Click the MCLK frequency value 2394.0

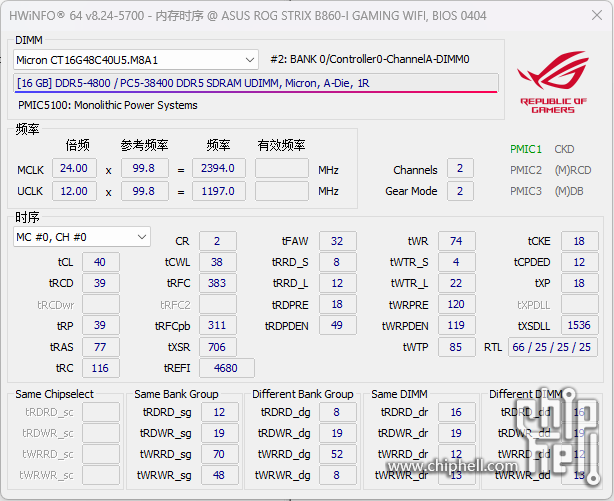pyautogui.click(x=219, y=168)
